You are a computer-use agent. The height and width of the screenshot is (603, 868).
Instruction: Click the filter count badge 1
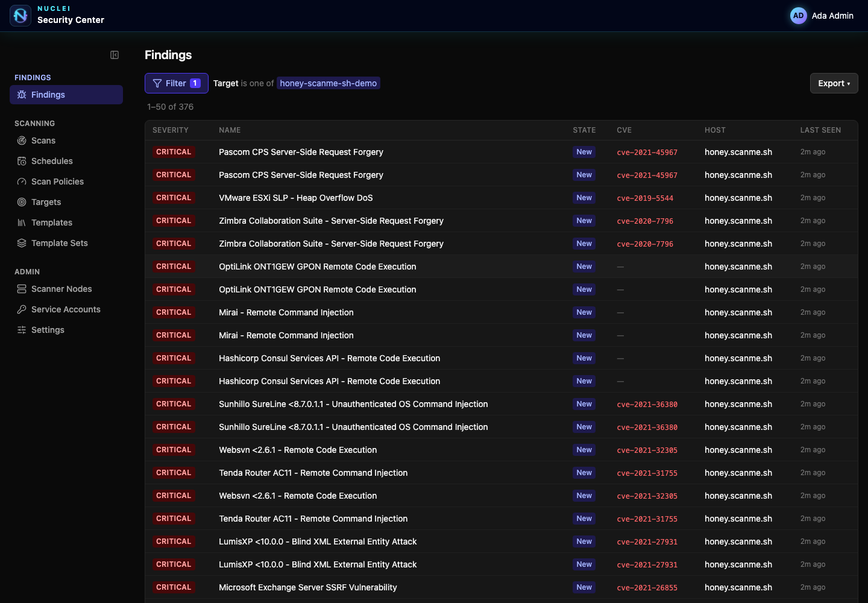click(x=195, y=83)
